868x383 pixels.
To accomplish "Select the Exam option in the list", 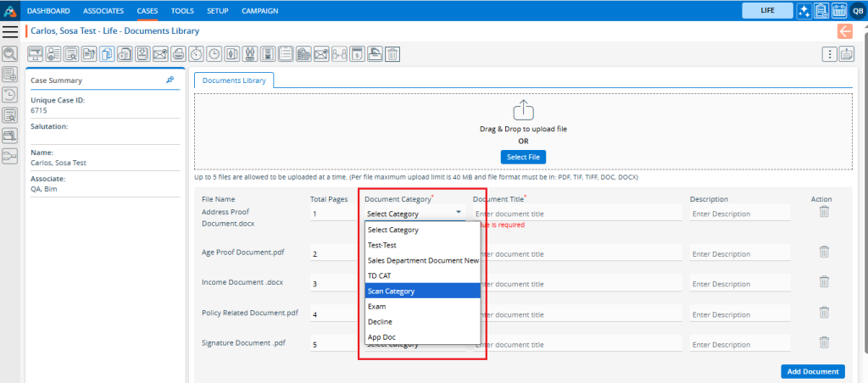I will 377,306.
